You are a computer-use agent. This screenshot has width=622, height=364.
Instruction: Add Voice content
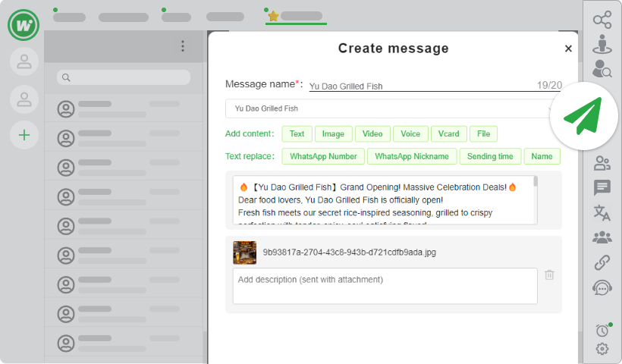tap(410, 134)
